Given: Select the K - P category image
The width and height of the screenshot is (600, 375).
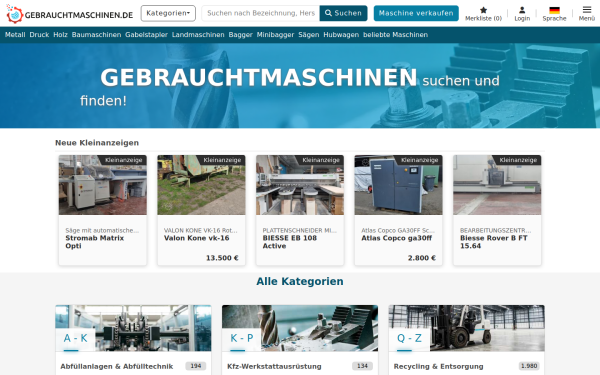Looking at the screenshot, I should point(300,328).
